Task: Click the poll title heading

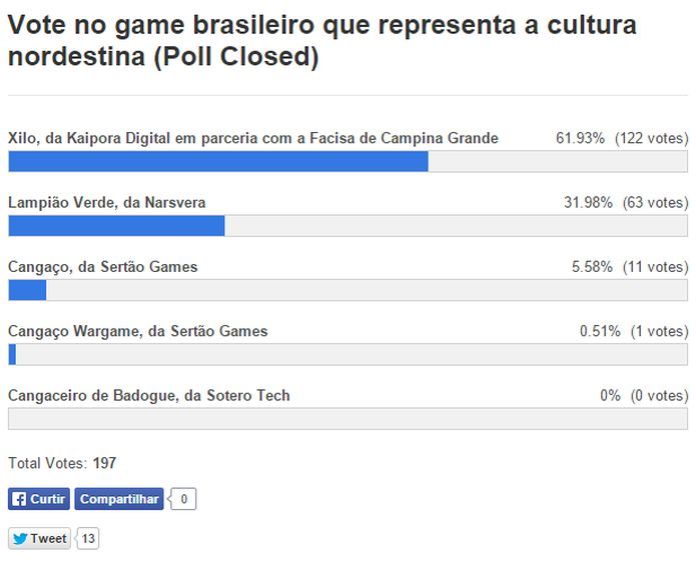Action: [322, 41]
